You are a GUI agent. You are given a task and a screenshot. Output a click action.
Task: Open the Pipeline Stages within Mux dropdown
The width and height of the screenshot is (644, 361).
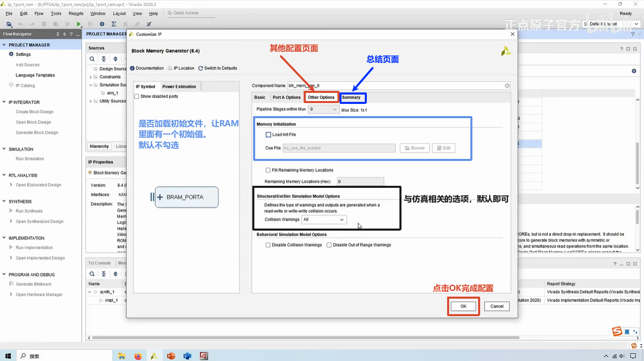point(324,109)
